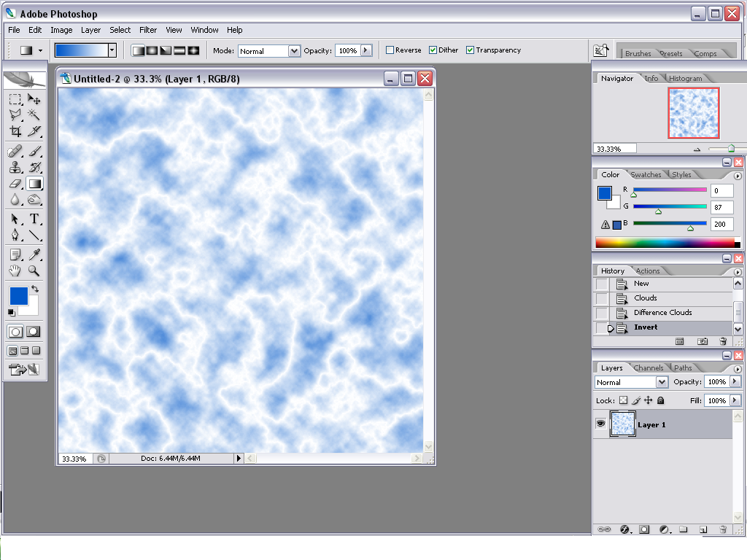Click the foreground color swatch in toolbox
This screenshot has height=560, width=747.
(18, 295)
